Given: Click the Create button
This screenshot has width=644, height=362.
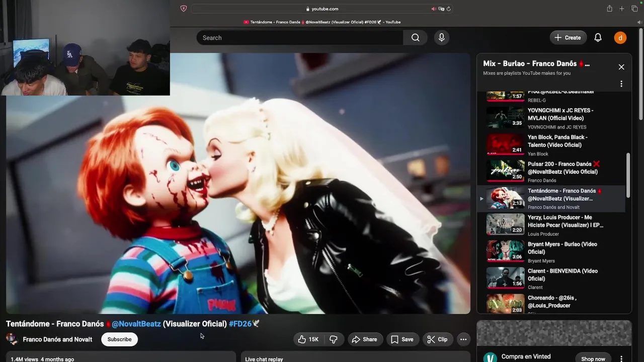Looking at the screenshot, I should (568, 38).
